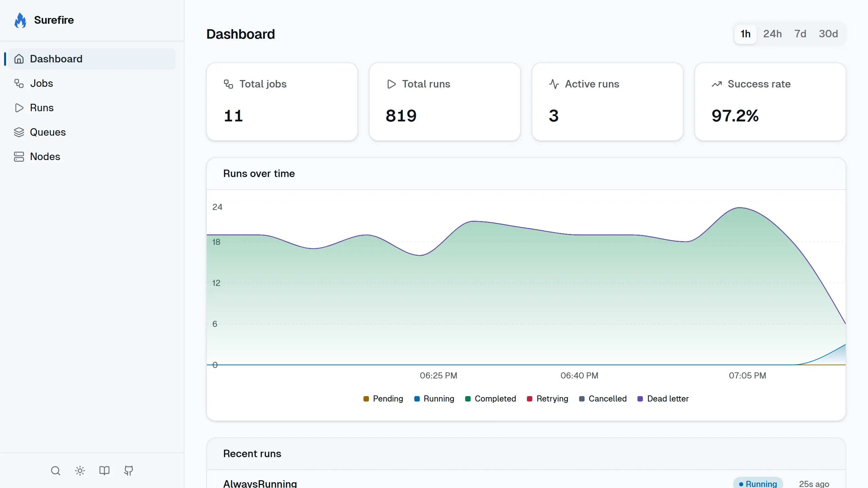868x488 pixels.
Task: Toggle the Pending series in the chart legend
Action: tap(383, 398)
